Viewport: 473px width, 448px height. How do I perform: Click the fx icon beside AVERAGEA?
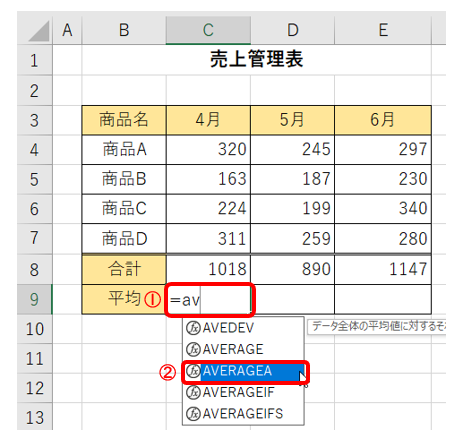click(x=193, y=371)
